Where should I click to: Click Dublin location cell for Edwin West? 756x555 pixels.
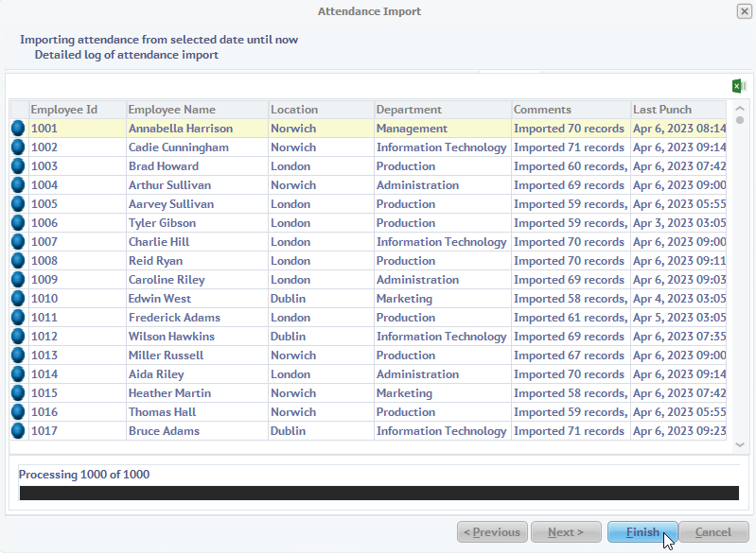pos(321,299)
